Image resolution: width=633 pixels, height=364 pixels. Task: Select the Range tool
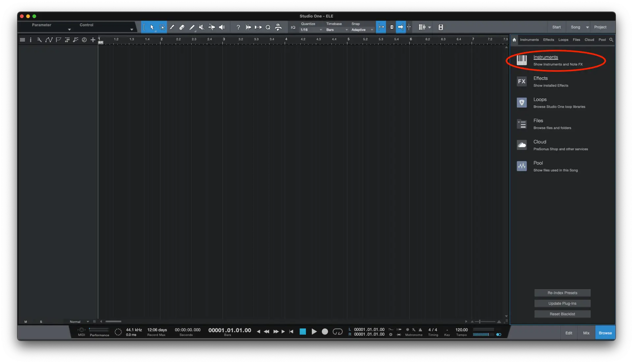point(162,27)
